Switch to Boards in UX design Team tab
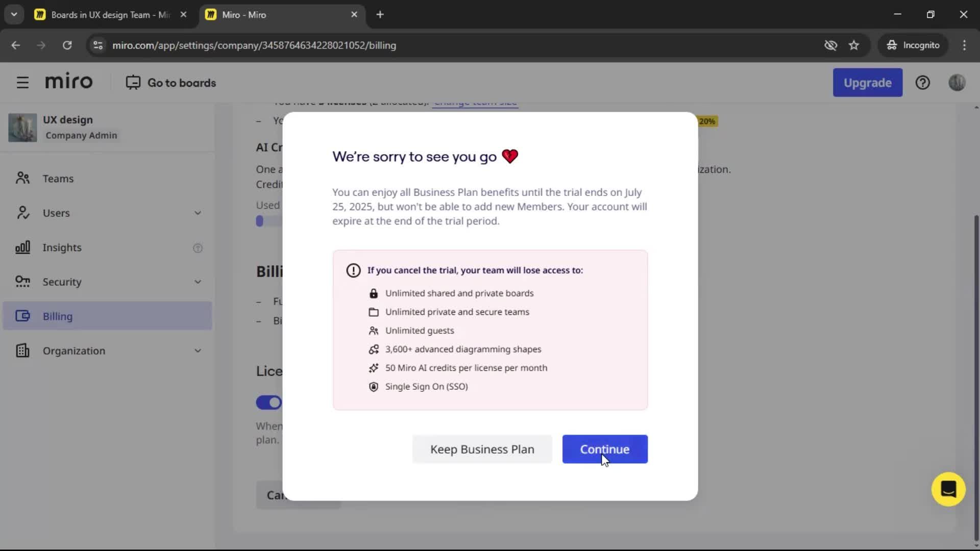 [111, 15]
